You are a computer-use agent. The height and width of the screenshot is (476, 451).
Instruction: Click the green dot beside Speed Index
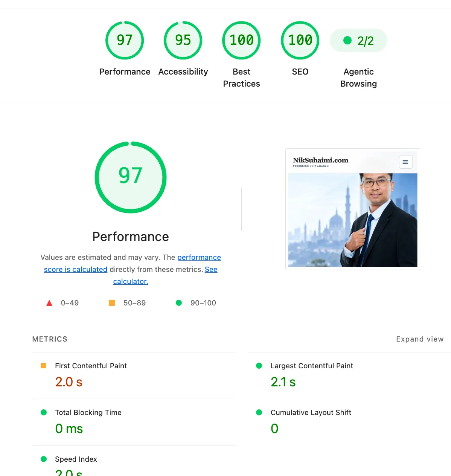click(x=44, y=459)
